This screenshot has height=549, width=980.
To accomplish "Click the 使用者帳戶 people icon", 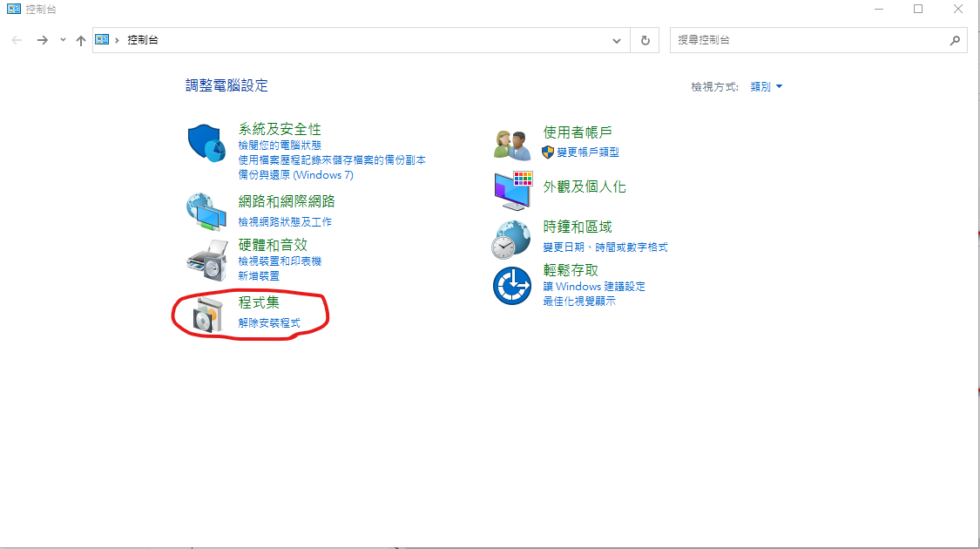I will (512, 145).
